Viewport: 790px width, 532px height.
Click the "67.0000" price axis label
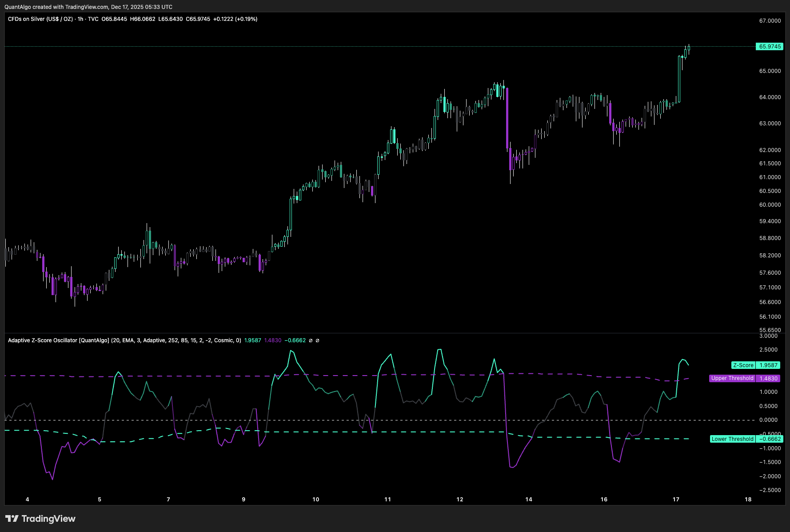click(770, 21)
